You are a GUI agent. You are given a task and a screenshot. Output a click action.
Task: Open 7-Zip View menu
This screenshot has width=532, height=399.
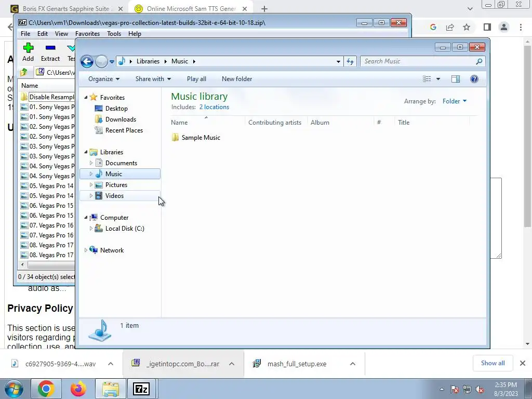pyautogui.click(x=61, y=34)
